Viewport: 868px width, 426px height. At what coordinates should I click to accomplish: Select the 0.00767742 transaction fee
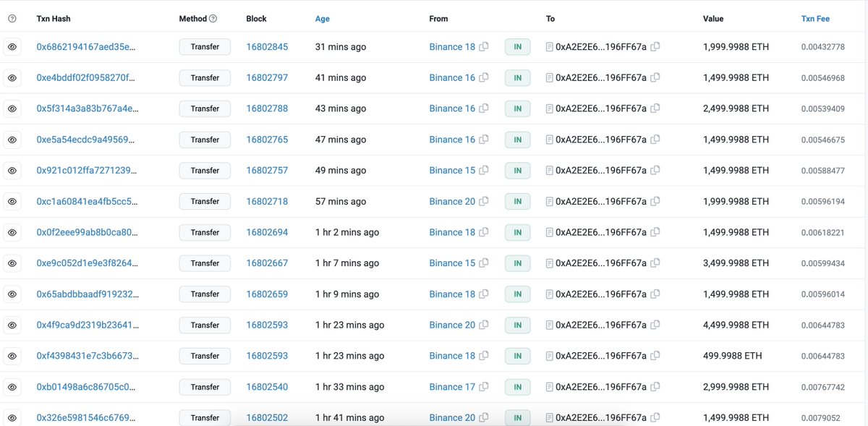coord(822,387)
